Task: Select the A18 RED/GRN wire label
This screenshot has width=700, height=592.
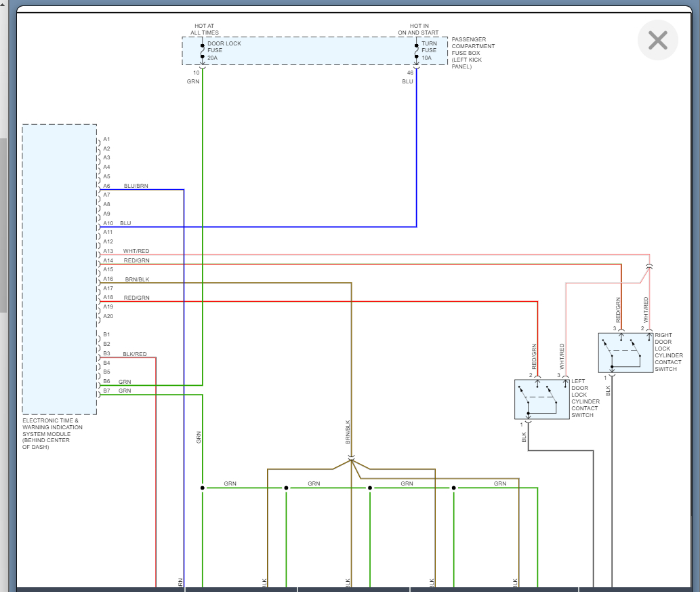Action: (136, 298)
